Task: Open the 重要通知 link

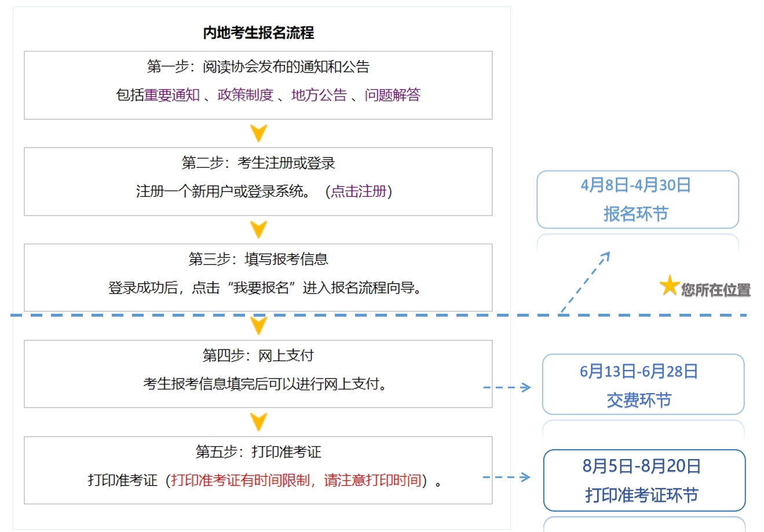Action: coord(172,95)
